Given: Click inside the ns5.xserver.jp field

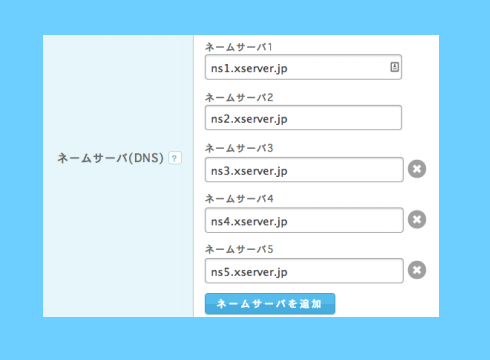Looking at the screenshot, I should [304, 271].
